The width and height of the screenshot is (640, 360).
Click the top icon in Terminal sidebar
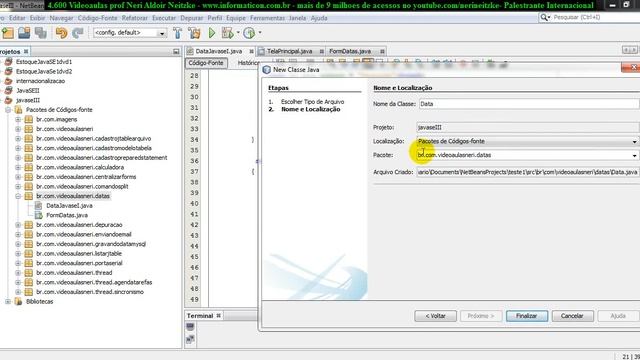click(x=190, y=327)
